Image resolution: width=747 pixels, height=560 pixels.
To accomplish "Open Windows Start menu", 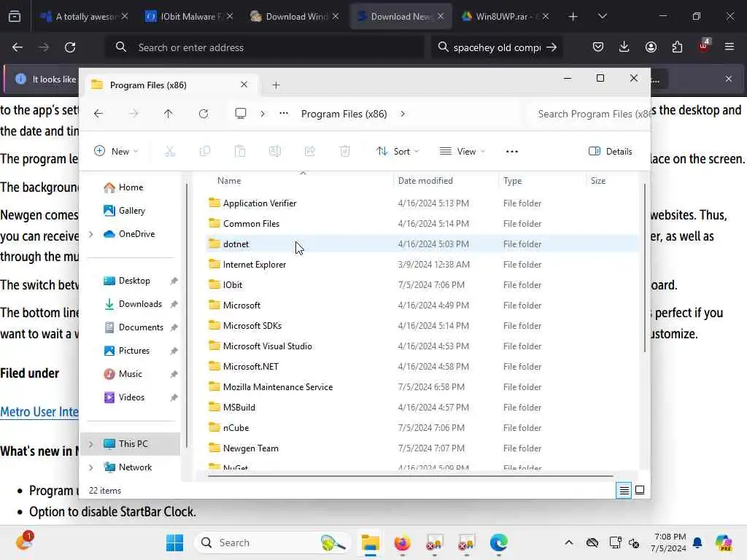I will (x=175, y=542).
